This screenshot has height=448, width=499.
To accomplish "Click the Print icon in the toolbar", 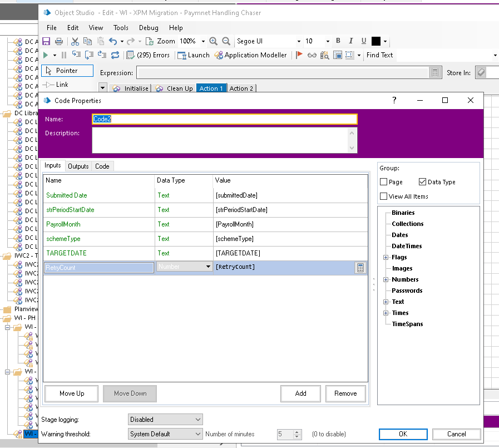I will 58,41.
